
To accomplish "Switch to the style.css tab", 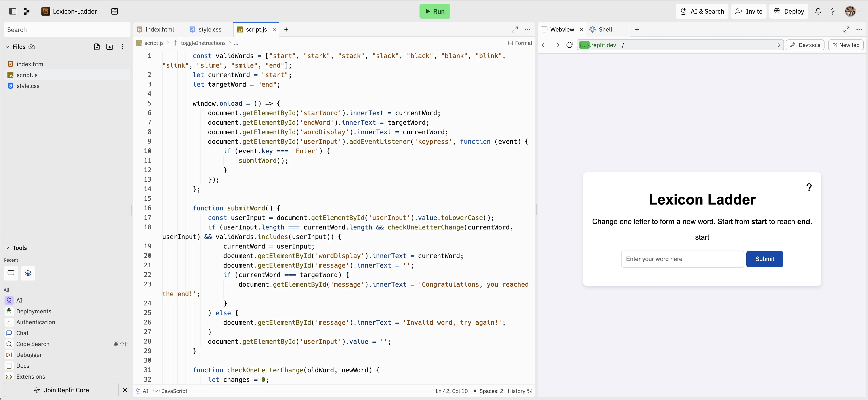I will pos(210,29).
